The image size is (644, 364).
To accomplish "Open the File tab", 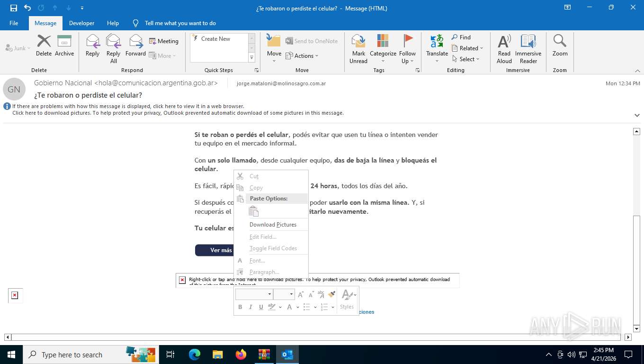I will 14,23.
